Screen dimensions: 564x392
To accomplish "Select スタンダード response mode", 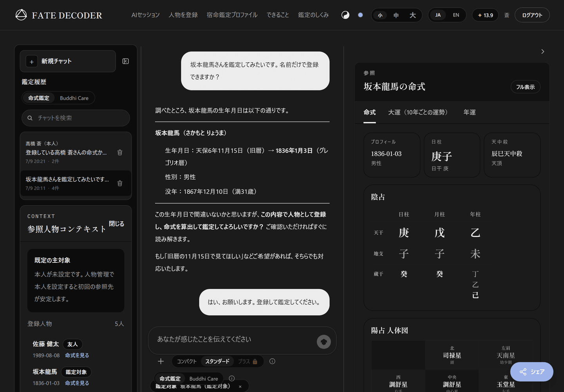I will 217,361.
